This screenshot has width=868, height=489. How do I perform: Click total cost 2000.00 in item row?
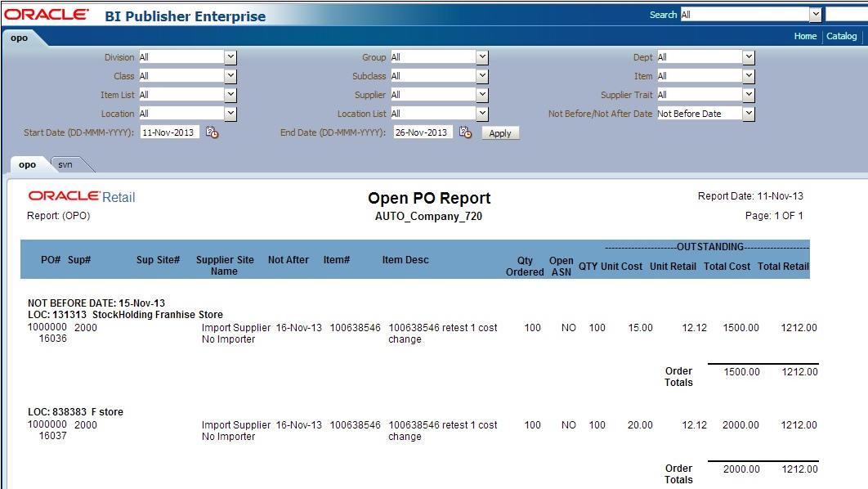click(x=740, y=425)
